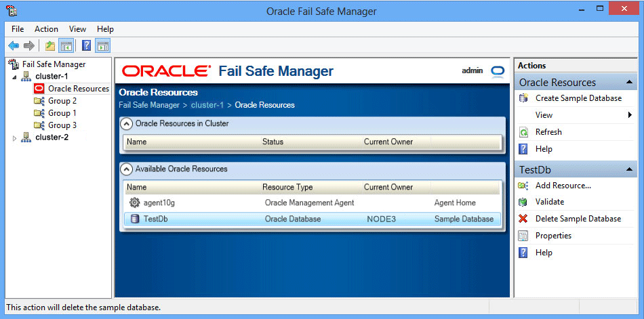
Task: Open the Action menu
Action: [x=46, y=29]
